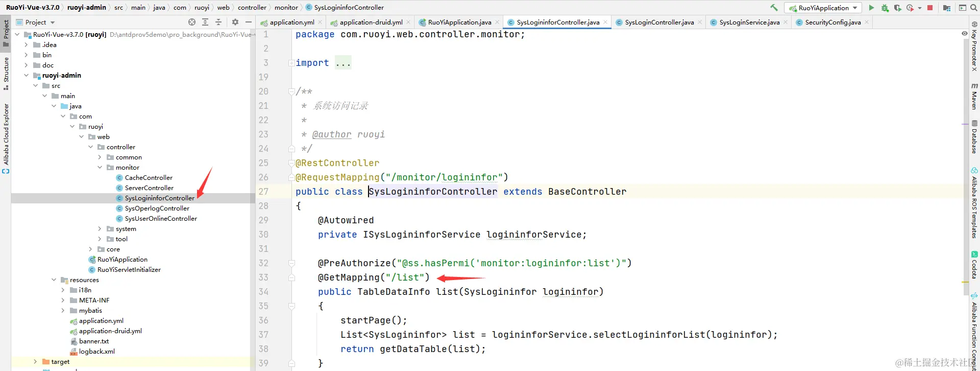Viewport: 980px width, 371px height.
Task: Expand the common folder in tree
Action: tap(100, 157)
